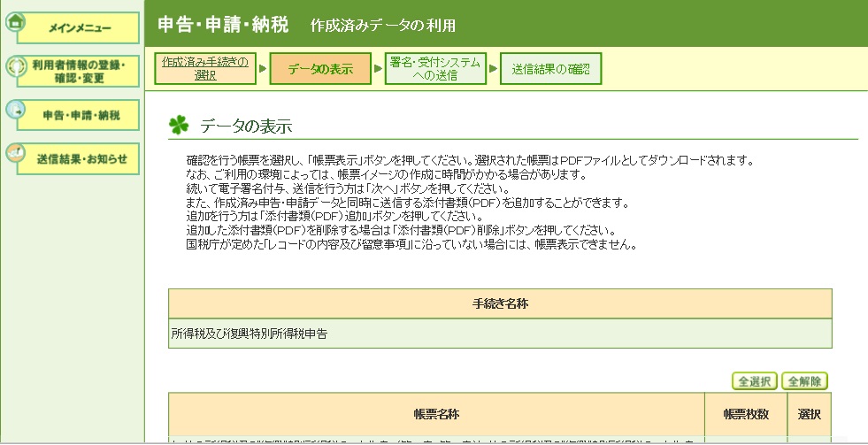Select the 署名・受付システムへの送信 step
This screenshot has width=868, height=445.
click(x=435, y=69)
